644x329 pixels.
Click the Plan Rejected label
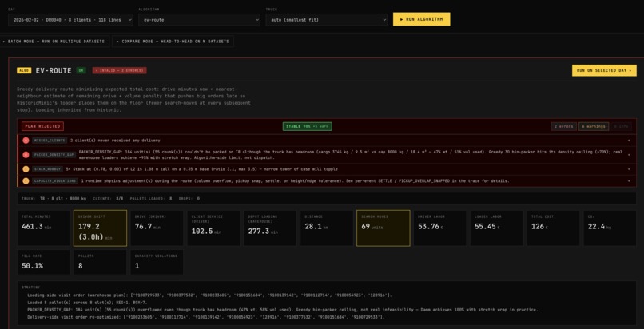point(42,126)
